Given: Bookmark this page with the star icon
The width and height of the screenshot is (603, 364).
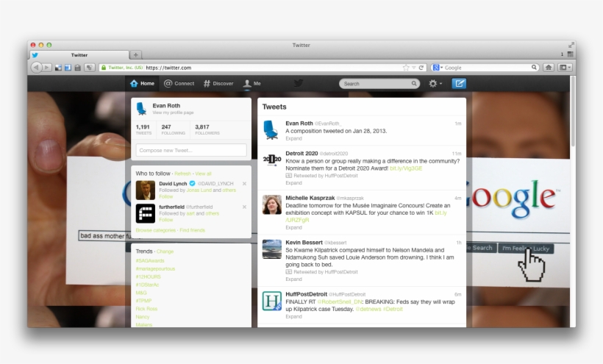Looking at the screenshot, I should click(406, 68).
